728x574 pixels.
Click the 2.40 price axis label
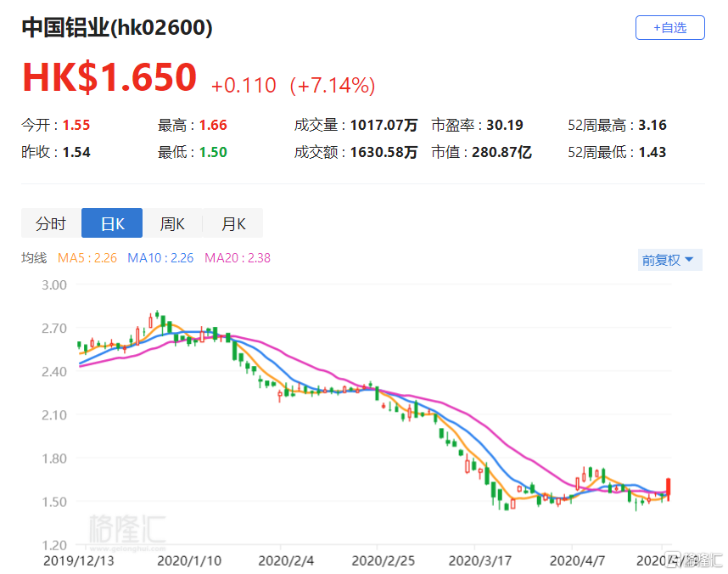54,372
